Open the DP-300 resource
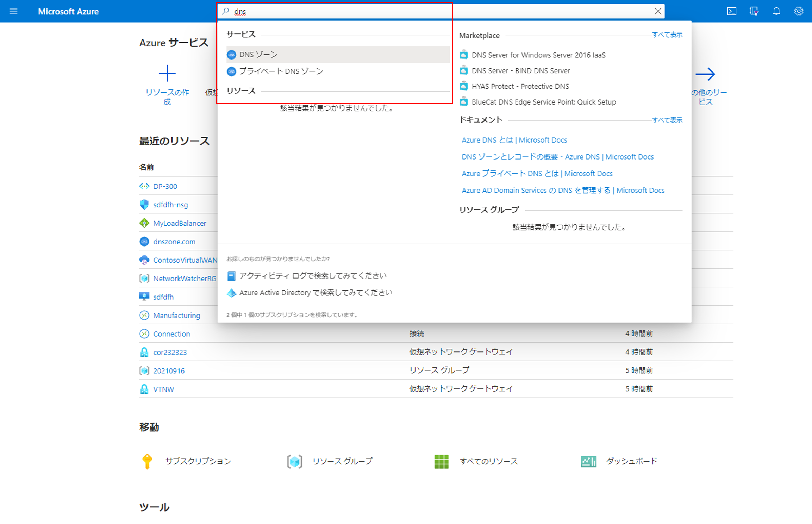 coord(165,186)
